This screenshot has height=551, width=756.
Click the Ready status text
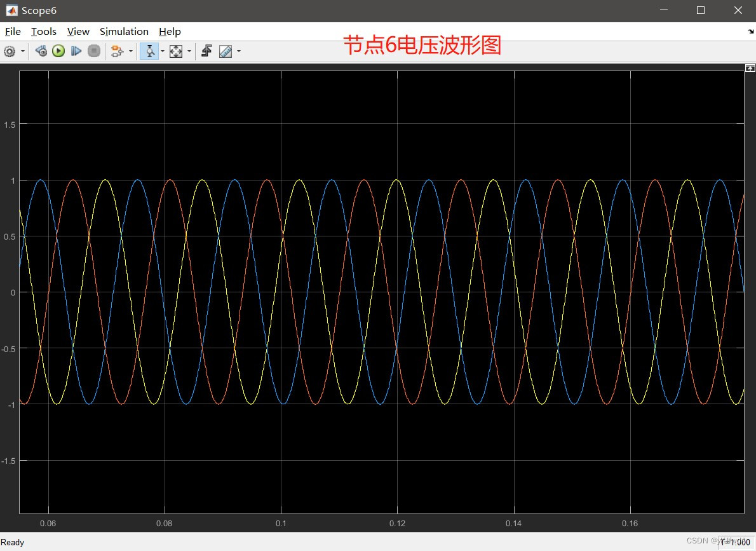13,542
